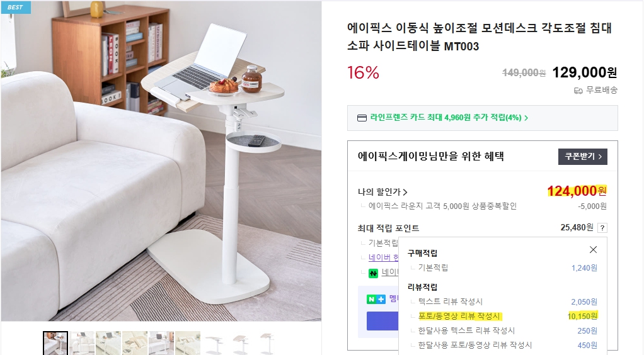This screenshot has height=355, width=644.
Task: Click the free shipping truck icon
Action: (578, 91)
